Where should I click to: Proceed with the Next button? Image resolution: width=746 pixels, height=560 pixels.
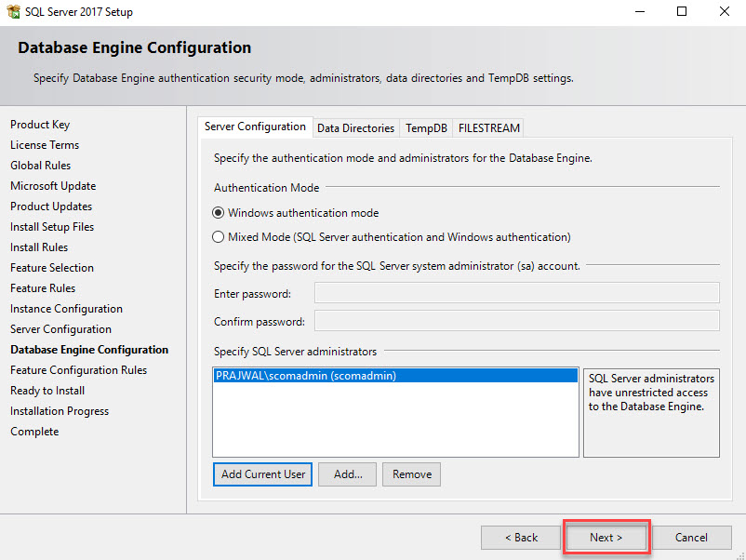coord(606,538)
